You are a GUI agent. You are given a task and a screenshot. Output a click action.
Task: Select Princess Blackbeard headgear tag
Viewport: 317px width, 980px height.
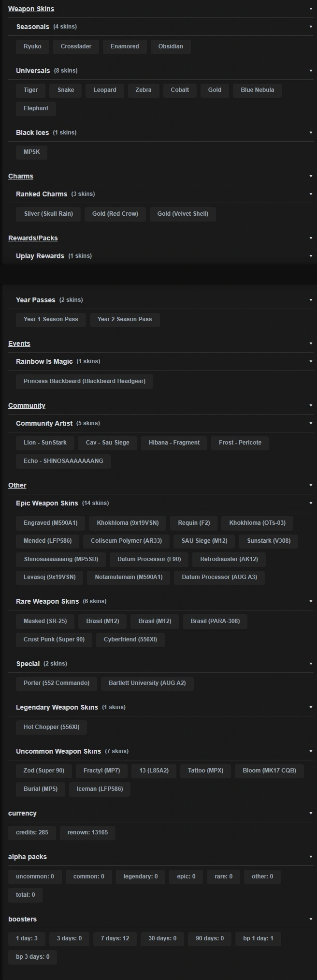click(85, 381)
